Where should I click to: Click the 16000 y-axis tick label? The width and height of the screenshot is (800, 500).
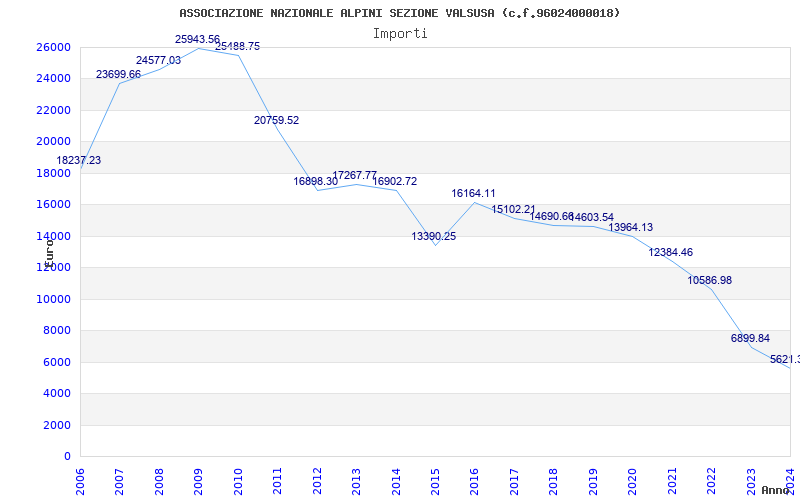click(x=53, y=205)
